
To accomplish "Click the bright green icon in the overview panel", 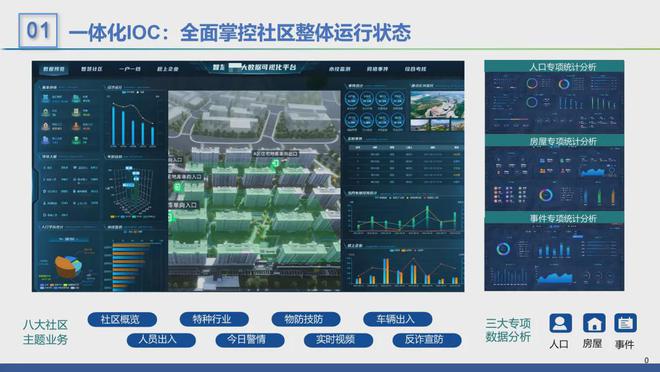I will tap(76, 140).
